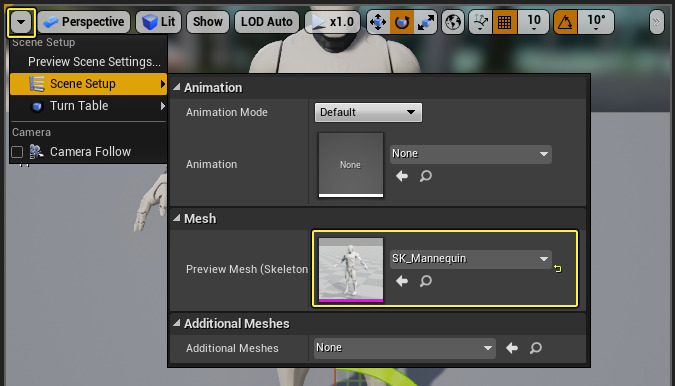
Task: Browse to Additional Meshes magnifier icon
Action: tap(536, 348)
